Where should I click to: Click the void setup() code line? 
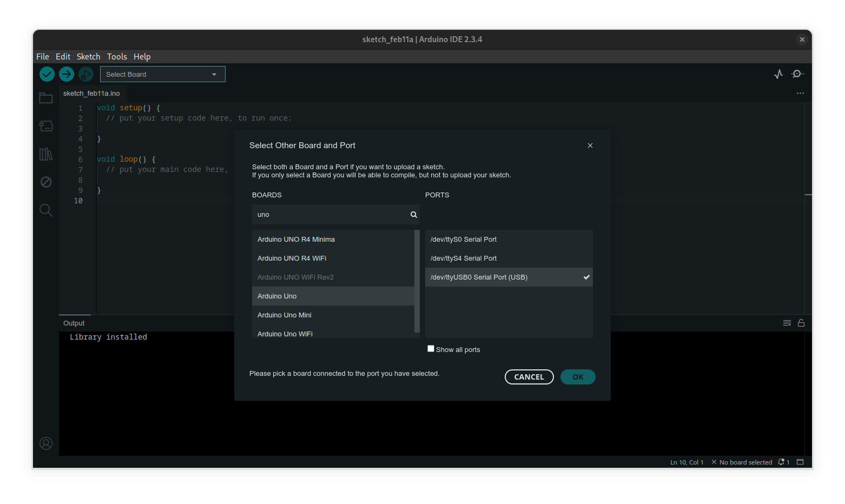(129, 108)
